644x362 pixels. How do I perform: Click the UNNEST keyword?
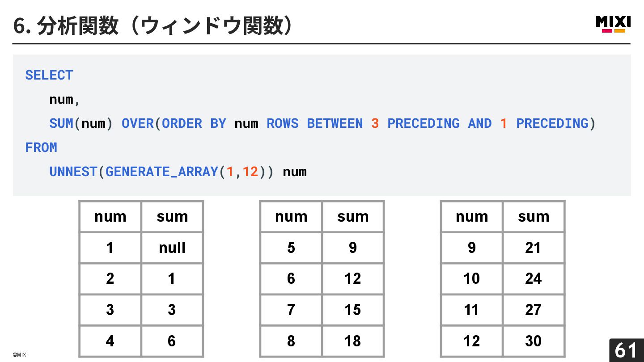tap(73, 172)
